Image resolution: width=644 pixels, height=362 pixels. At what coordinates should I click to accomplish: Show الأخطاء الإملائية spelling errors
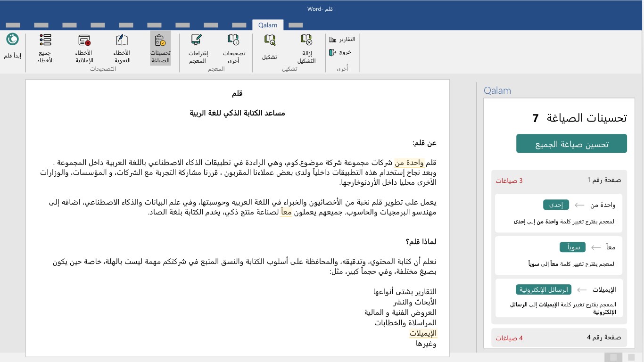(84, 48)
